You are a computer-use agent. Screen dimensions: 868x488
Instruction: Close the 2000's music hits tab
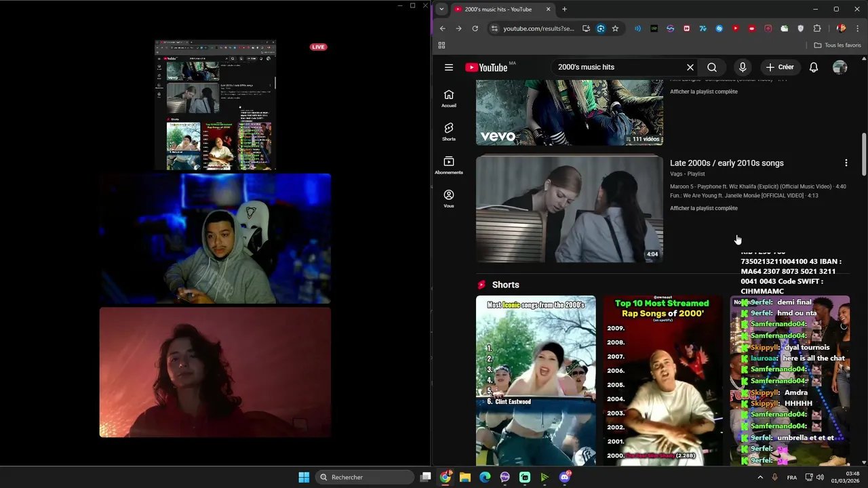pos(549,9)
